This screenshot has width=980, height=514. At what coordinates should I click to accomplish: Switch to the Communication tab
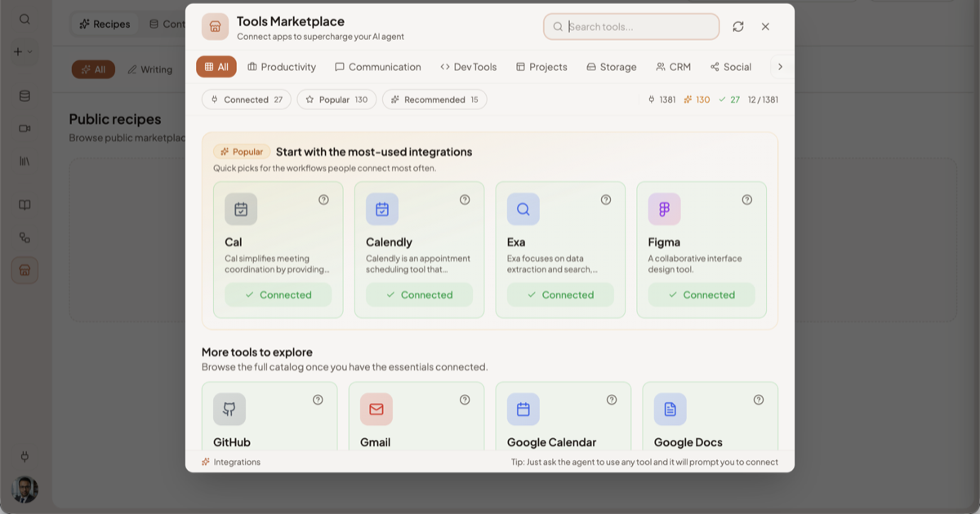(x=378, y=67)
